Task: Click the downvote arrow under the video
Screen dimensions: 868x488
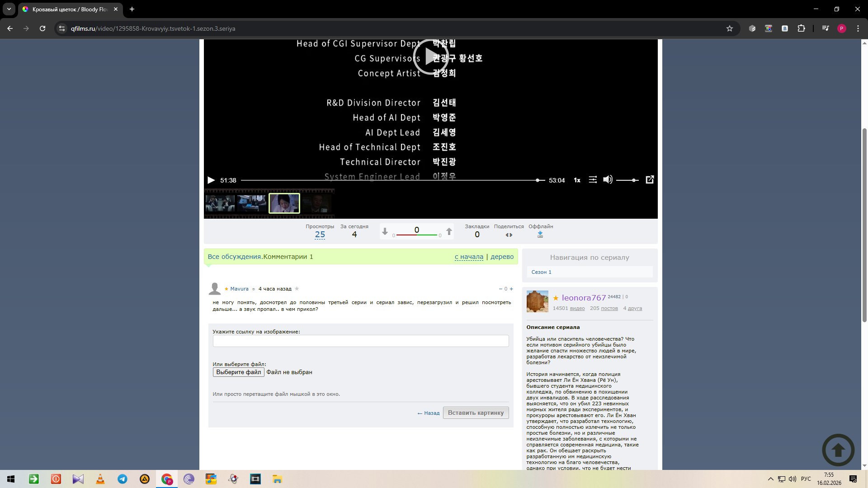Action: point(385,232)
